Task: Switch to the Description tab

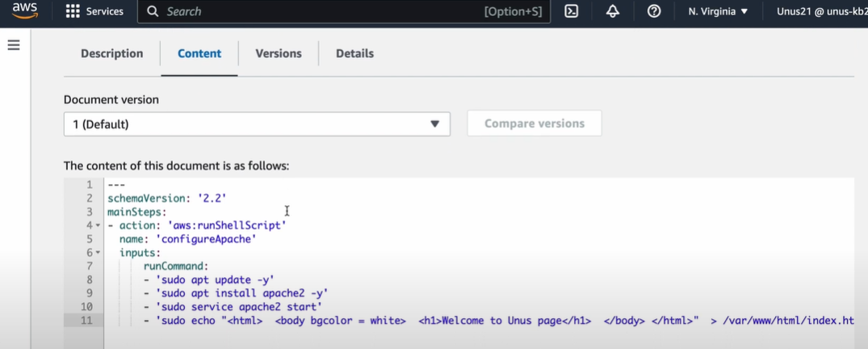Action: 111,54
